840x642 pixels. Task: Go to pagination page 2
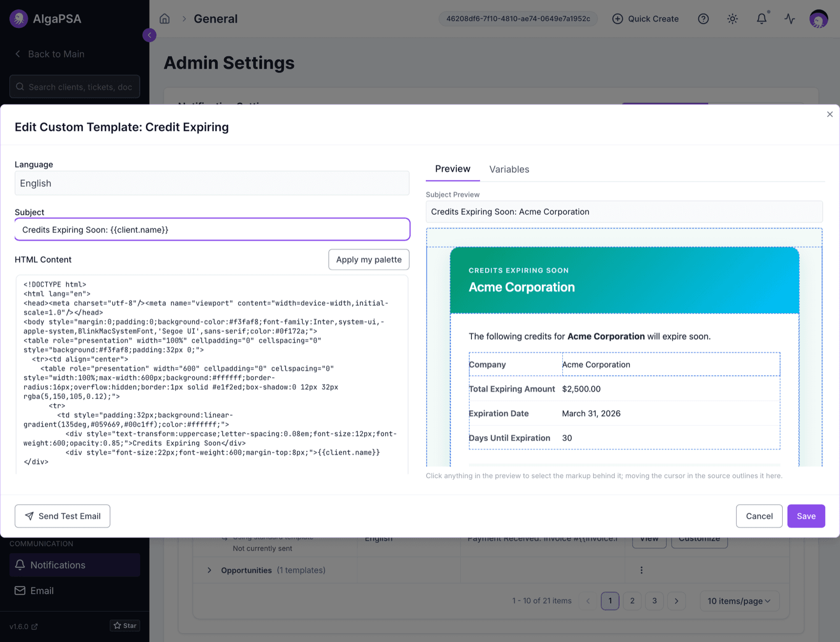pos(632,601)
